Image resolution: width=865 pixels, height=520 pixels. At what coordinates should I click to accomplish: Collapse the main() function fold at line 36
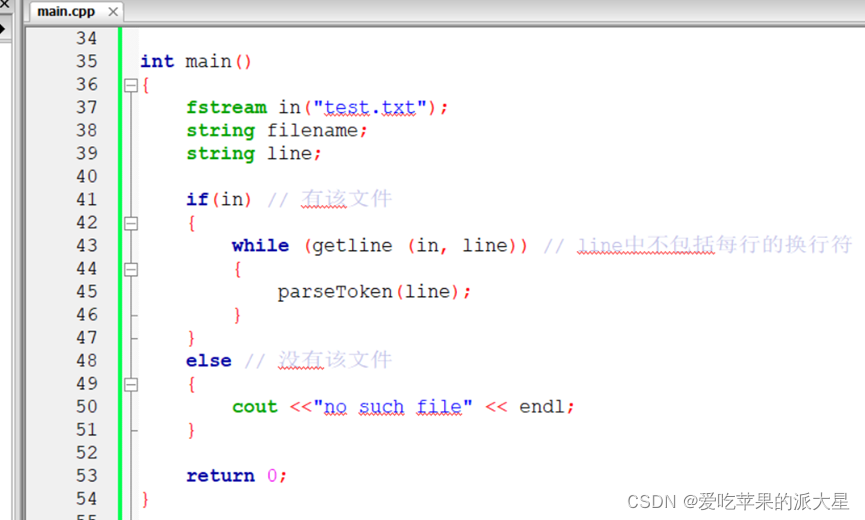(x=131, y=85)
